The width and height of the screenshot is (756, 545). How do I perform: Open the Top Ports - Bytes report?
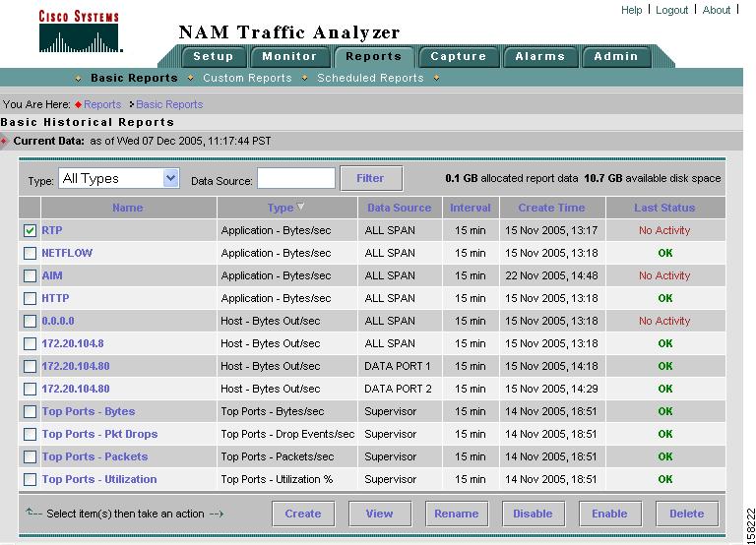(89, 411)
